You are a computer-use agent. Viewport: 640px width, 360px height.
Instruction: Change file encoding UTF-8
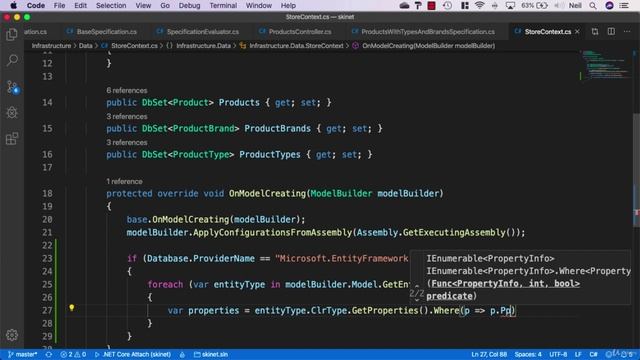(x=558, y=354)
